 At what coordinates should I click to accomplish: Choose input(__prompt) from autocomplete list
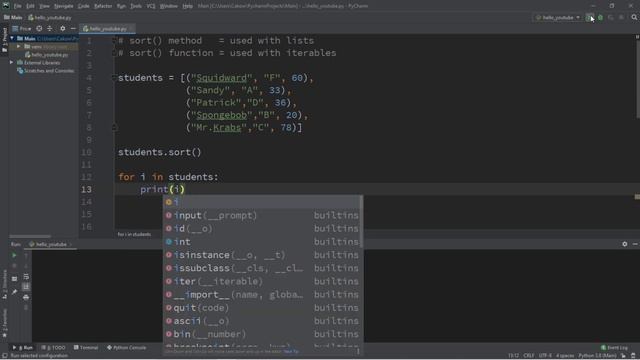262,215
